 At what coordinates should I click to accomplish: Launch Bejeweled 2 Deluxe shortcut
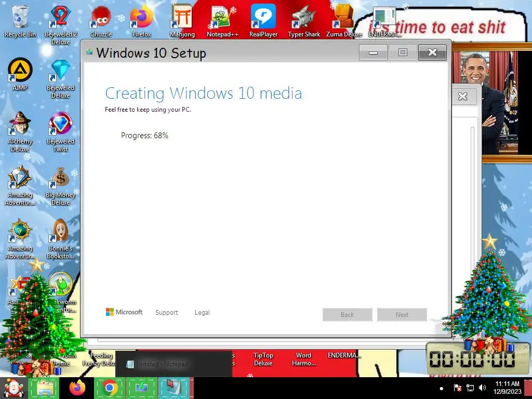[60, 25]
